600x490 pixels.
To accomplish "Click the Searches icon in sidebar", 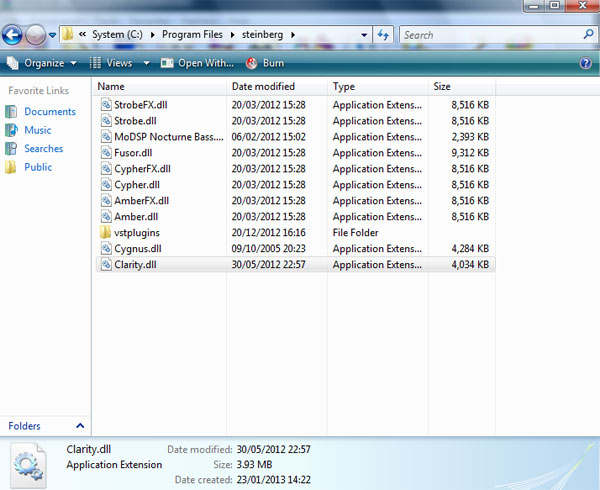I will coord(11,148).
